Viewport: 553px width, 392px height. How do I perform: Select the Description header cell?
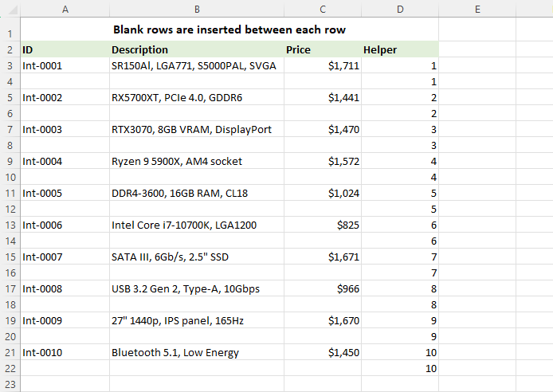(x=196, y=49)
